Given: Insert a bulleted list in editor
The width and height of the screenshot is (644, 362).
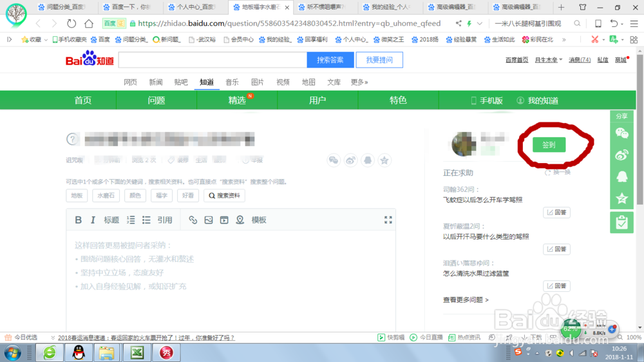Looking at the screenshot, I should 146,220.
